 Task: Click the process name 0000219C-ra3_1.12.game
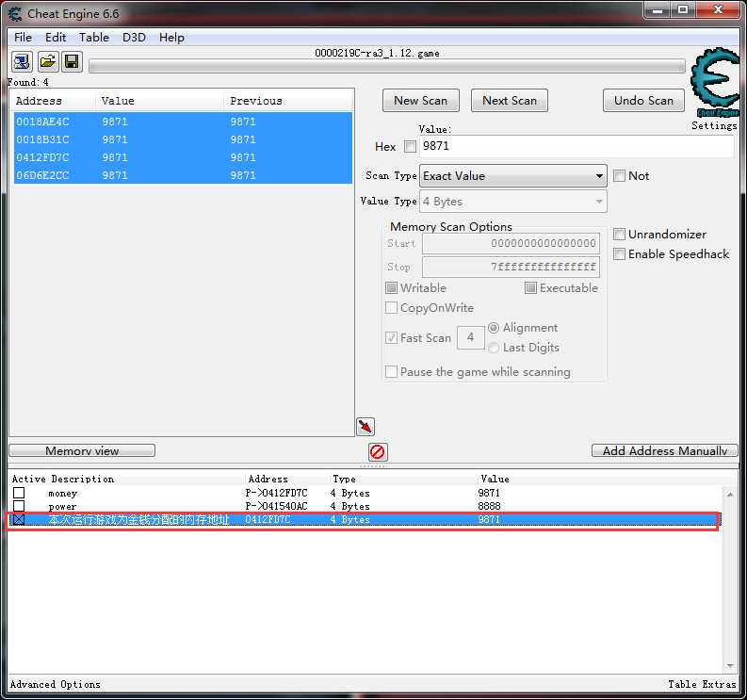coord(377,53)
